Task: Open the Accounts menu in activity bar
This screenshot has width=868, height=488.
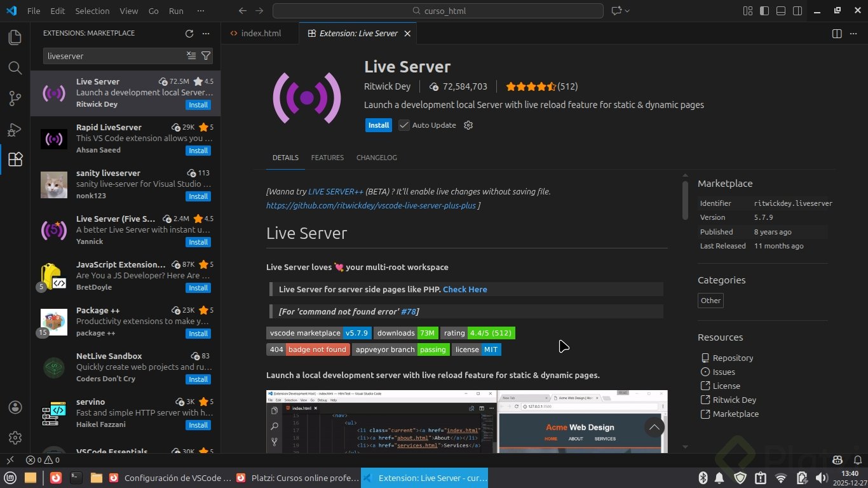Action: point(15,407)
